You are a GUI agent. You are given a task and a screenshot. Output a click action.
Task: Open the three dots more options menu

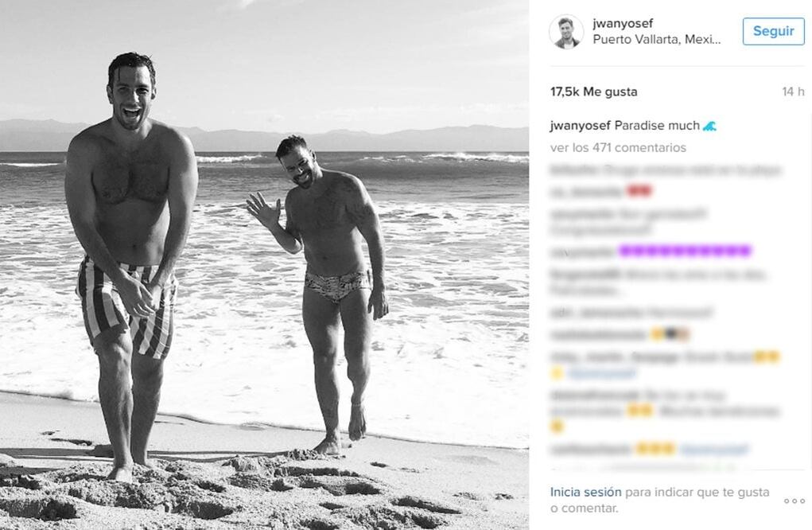pyautogui.click(x=794, y=501)
